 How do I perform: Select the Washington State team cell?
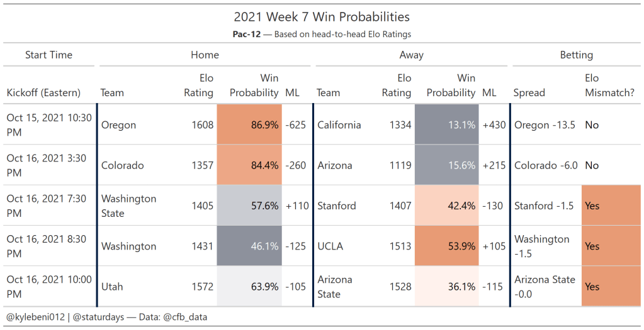(x=128, y=206)
